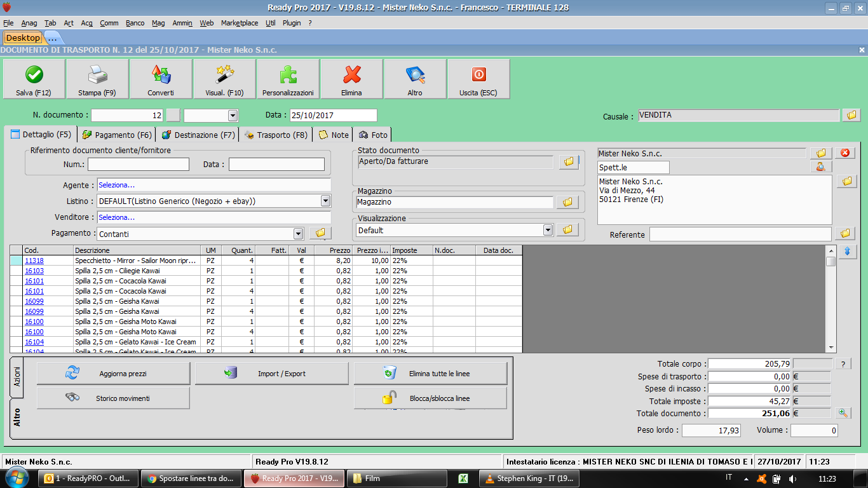The image size is (868, 488).
Task: Click the Salva (F12) green checkmark button
Action: (34, 79)
